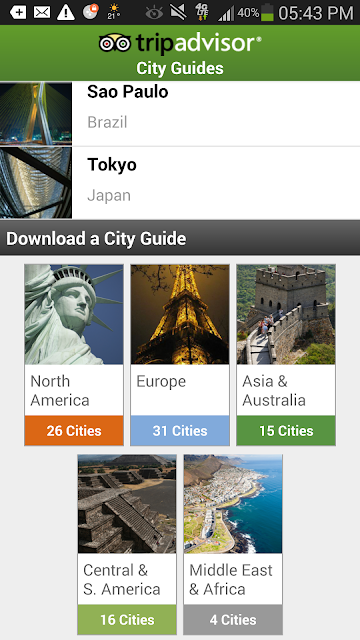Tap the muted sound status icon
Image resolution: width=360 pixels, height=640 pixels.
click(178, 12)
